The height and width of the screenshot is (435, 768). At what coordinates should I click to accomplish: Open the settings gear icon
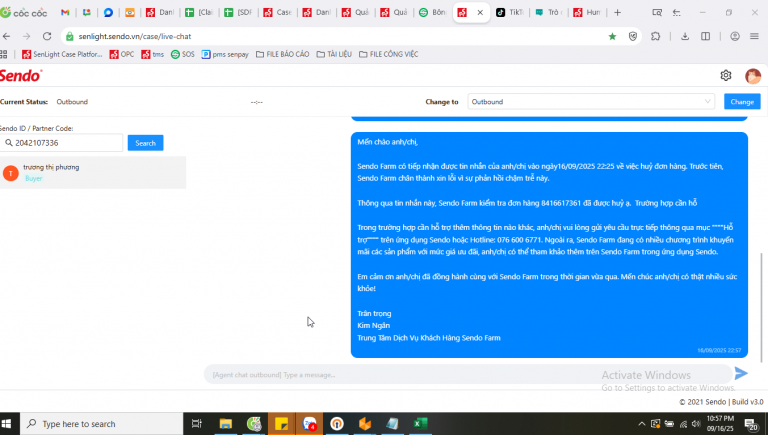pyautogui.click(x=726, y=75)
